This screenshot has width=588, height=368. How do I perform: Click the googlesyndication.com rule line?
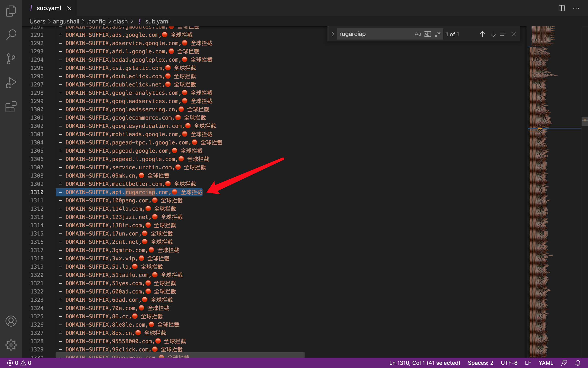137,126
